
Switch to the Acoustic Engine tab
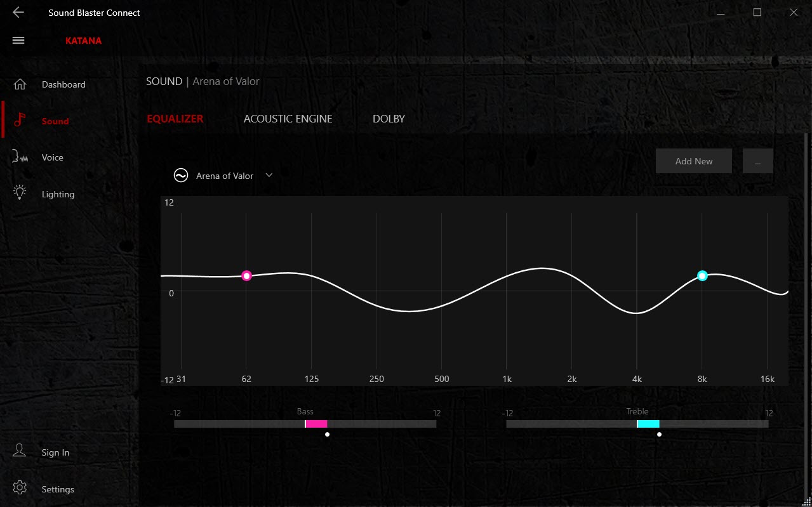(x=288, y=119)
